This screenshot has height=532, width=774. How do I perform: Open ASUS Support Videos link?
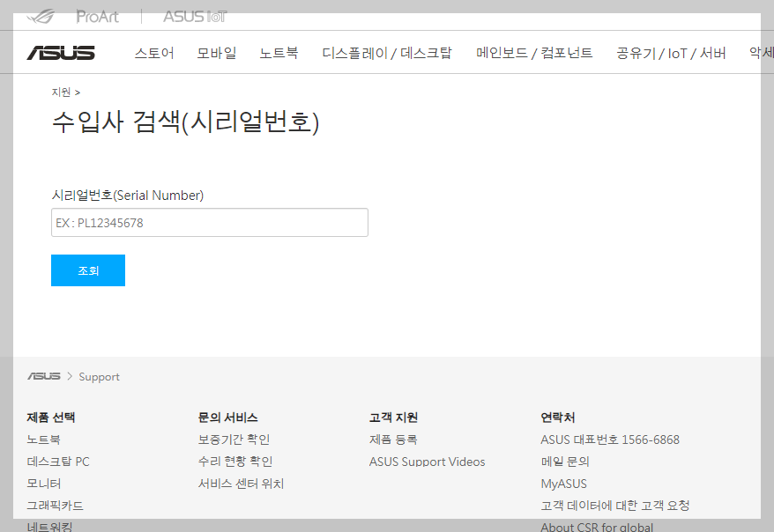427,462
